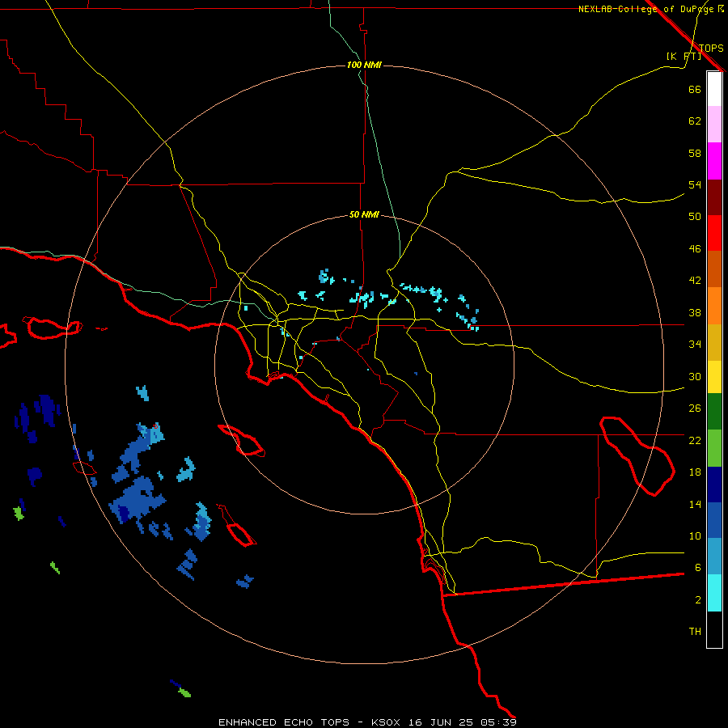Click the legend value '34'
728x728 pixels.
click(x=695, y=345)
